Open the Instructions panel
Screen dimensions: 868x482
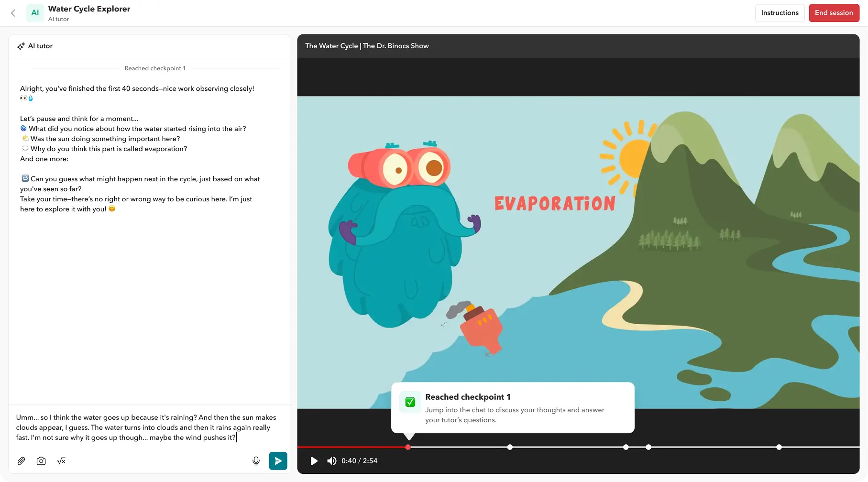click(x=780, y=13)
